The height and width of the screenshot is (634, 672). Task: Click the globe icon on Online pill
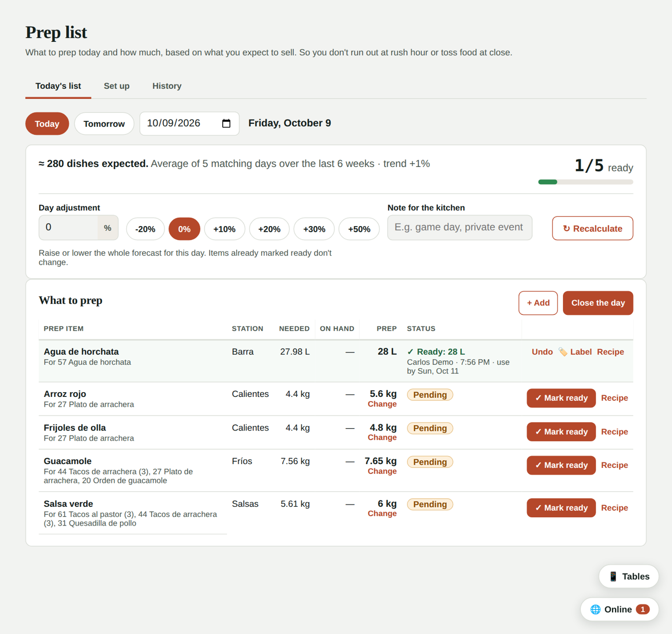tap(595, 609)
